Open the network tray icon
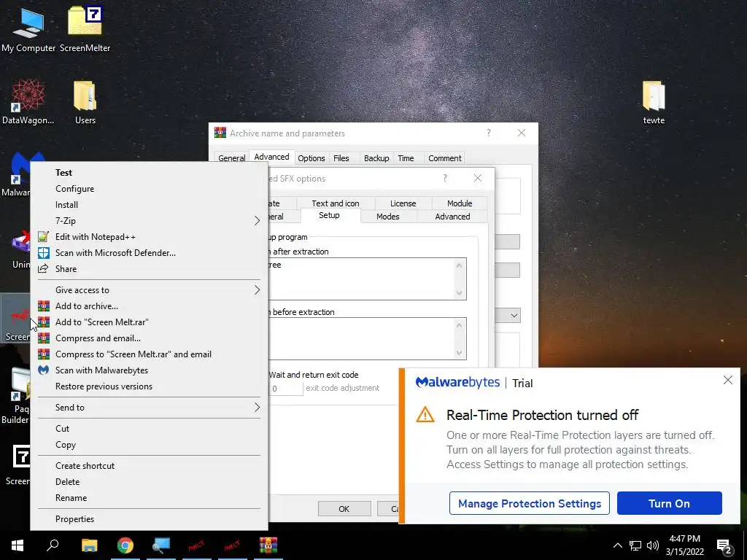 point(635,545)
